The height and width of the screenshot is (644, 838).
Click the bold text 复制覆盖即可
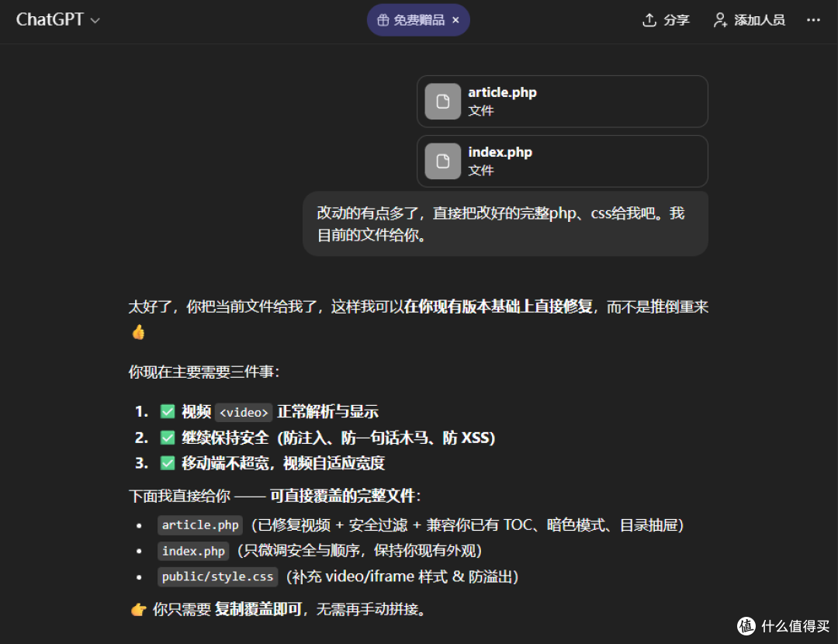click(x=258, y=609)
